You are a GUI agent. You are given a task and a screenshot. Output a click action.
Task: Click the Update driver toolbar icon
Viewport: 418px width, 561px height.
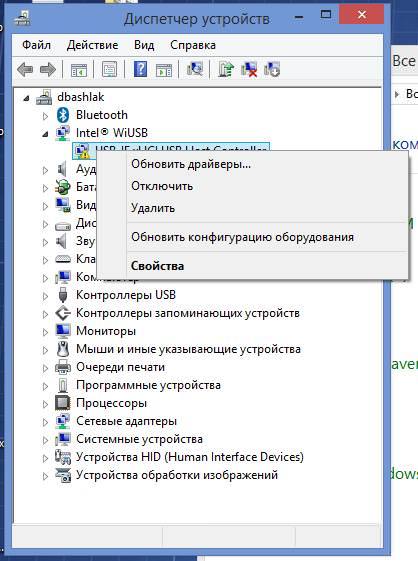226,69
